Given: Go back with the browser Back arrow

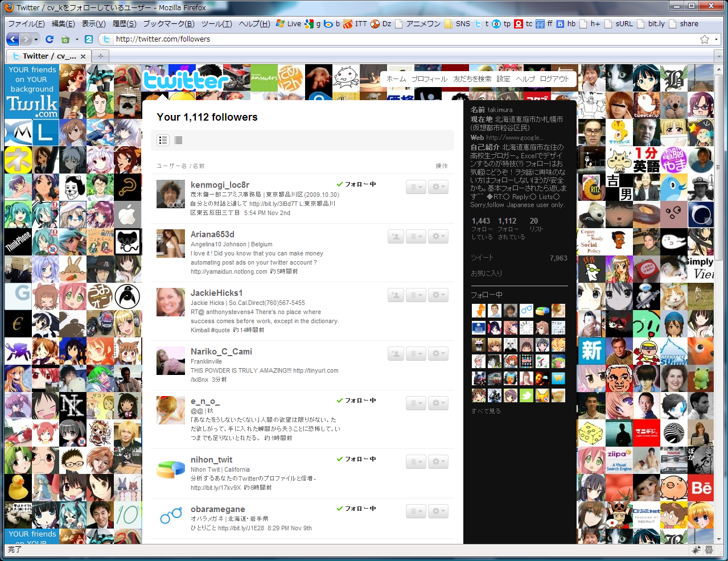Looking at the screenshot, I should [x=13, y=39].
